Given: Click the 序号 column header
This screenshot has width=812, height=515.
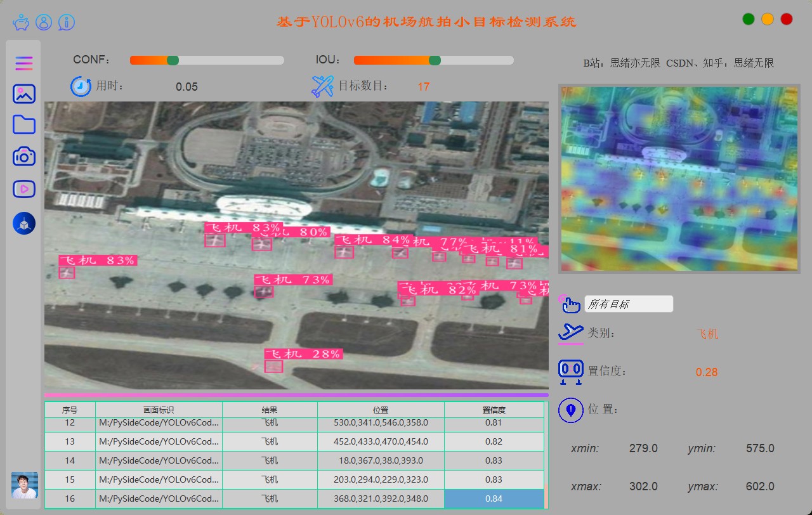Looking at the screenshot, I should coord(70,410).
